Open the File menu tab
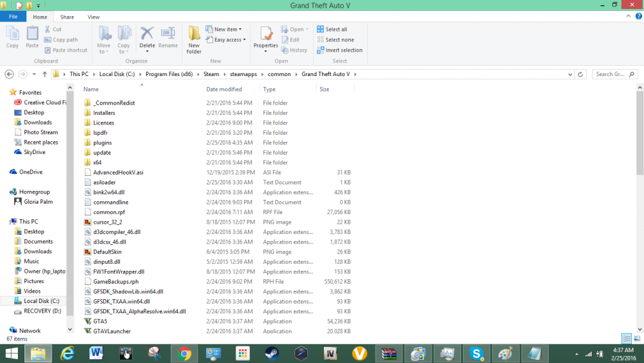The width and height of the screenshot is (644, 363). [13, 17]
